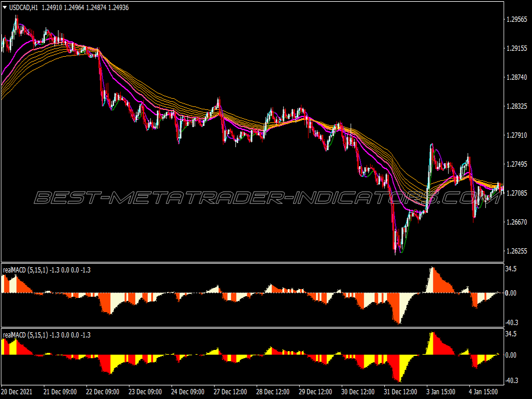Image resolution: width=532 pixels, height=399 pixels.
Task: Click price level 1.27910 on the scale
Action: click(517, 135)
